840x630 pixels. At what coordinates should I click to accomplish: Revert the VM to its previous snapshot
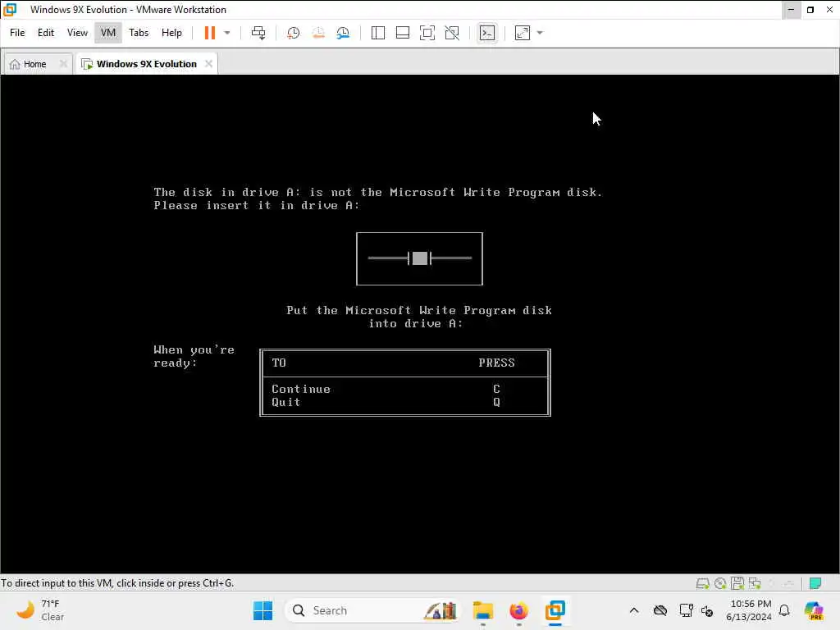[318, 33]
